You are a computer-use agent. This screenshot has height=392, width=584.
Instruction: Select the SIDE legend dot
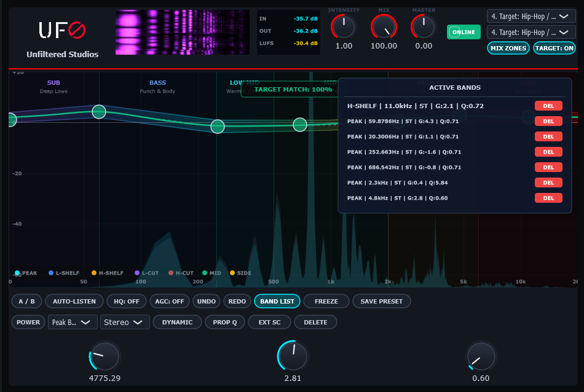coord(232,273)
